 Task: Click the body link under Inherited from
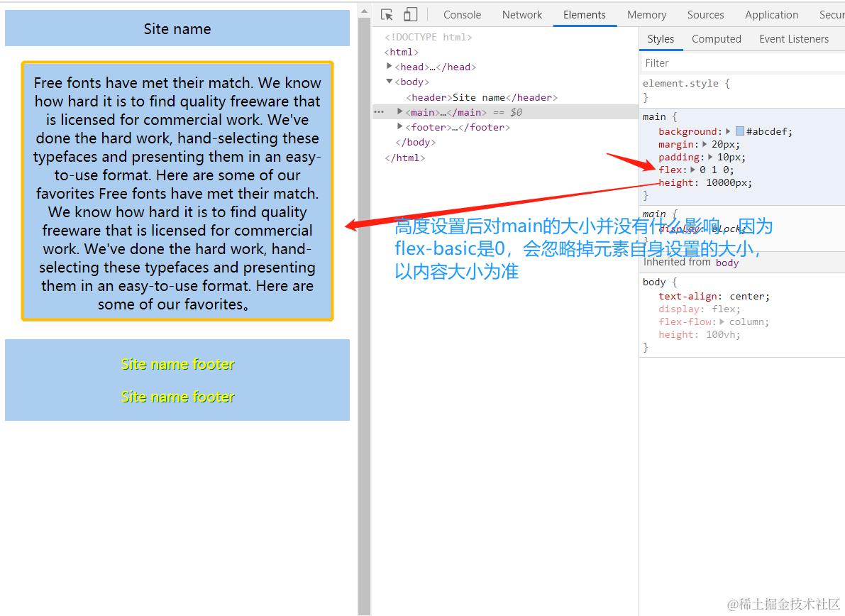(727, 263)
